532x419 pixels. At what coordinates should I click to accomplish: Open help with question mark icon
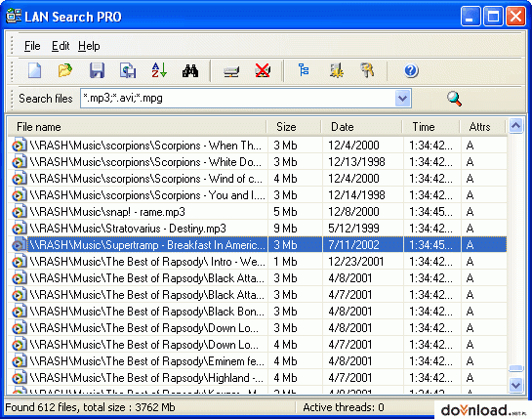coord(411,70)
